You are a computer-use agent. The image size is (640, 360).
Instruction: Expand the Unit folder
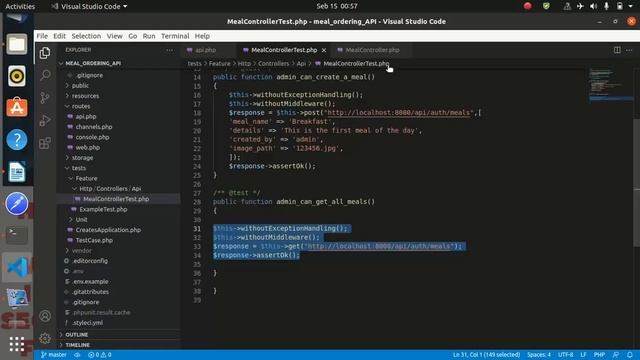[81, 220]
